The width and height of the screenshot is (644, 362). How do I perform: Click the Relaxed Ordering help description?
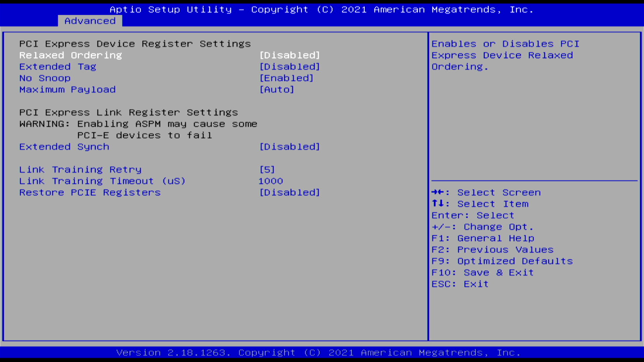(505, 55)
